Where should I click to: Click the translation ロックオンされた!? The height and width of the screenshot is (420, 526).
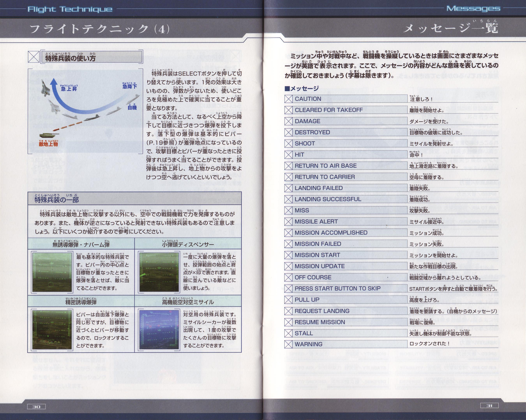(429, 344)
